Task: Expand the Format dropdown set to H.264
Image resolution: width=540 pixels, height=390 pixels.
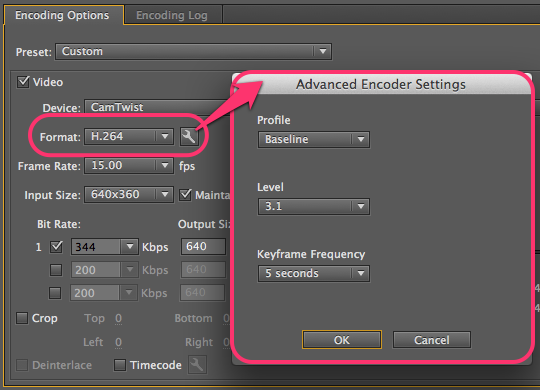Action: pos(129,136)
